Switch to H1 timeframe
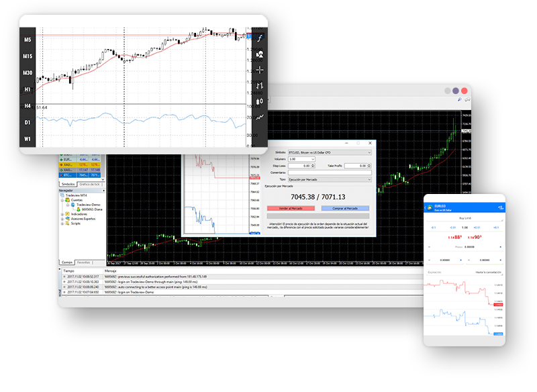Screen dimensions: 537x392 [x=28, y=89]
